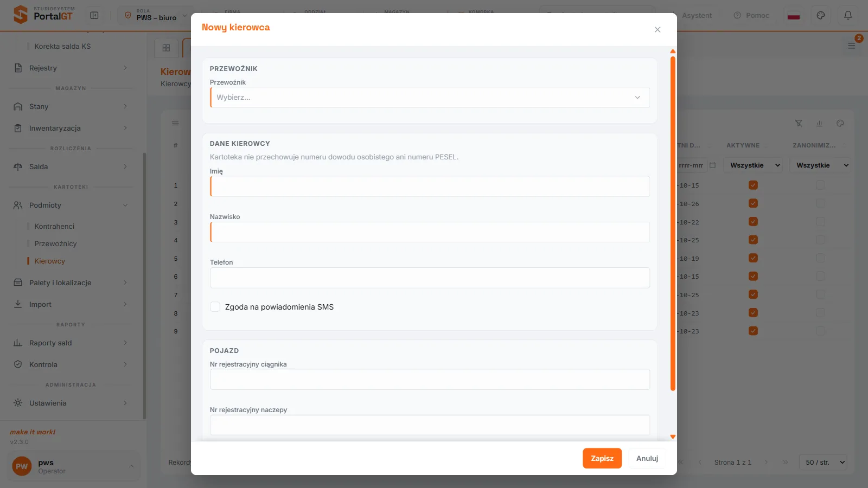Enable Zgoda na powiadomienia SMS checkbox
This screenshot has width=868, height=488.
tap(215, 307)
